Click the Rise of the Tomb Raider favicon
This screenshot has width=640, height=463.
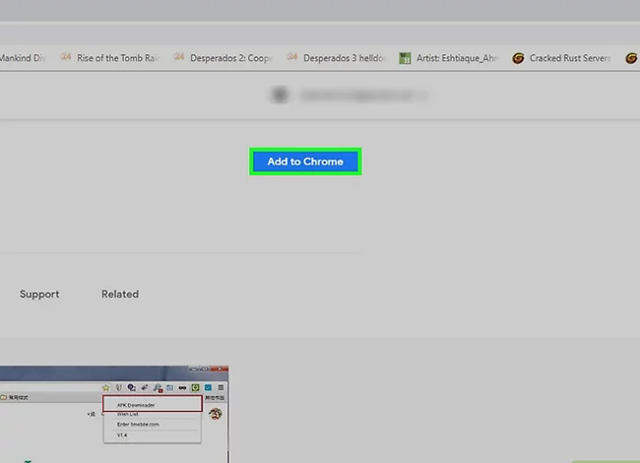tap(66, 58)
